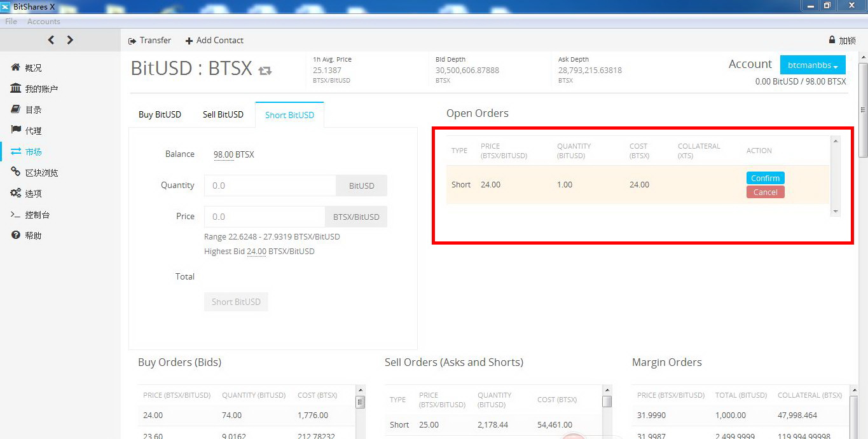Screen dimensions: 868x439
Task: Open 控制台 terminal icon
Action: pyautogui.click(x=16, y=215)
